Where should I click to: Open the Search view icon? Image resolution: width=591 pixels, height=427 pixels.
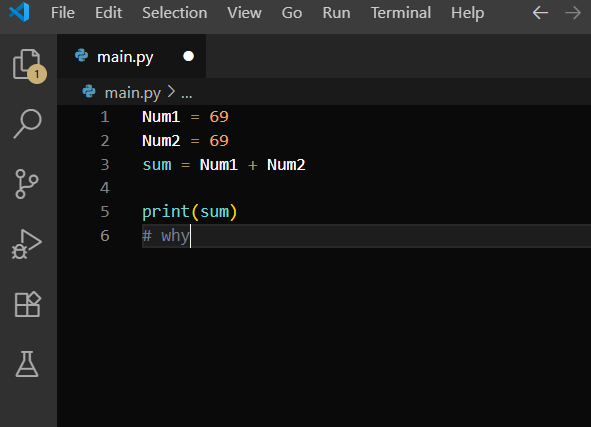(x=28, y=124)
